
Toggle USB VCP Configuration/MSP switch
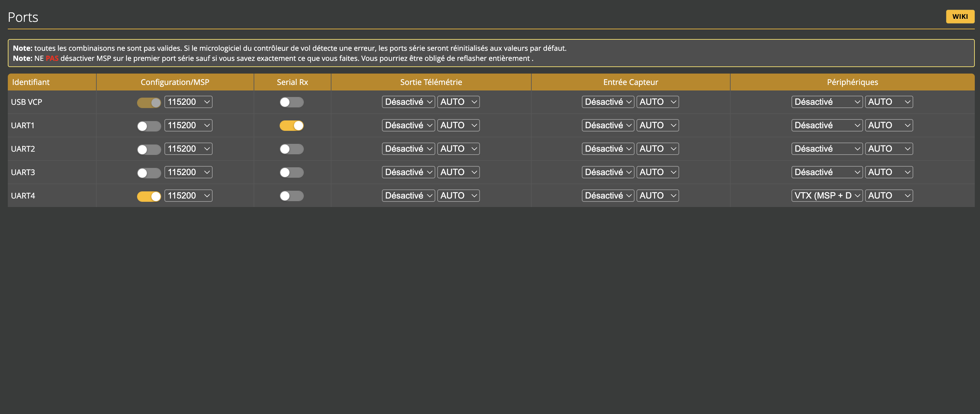[149, 102]
